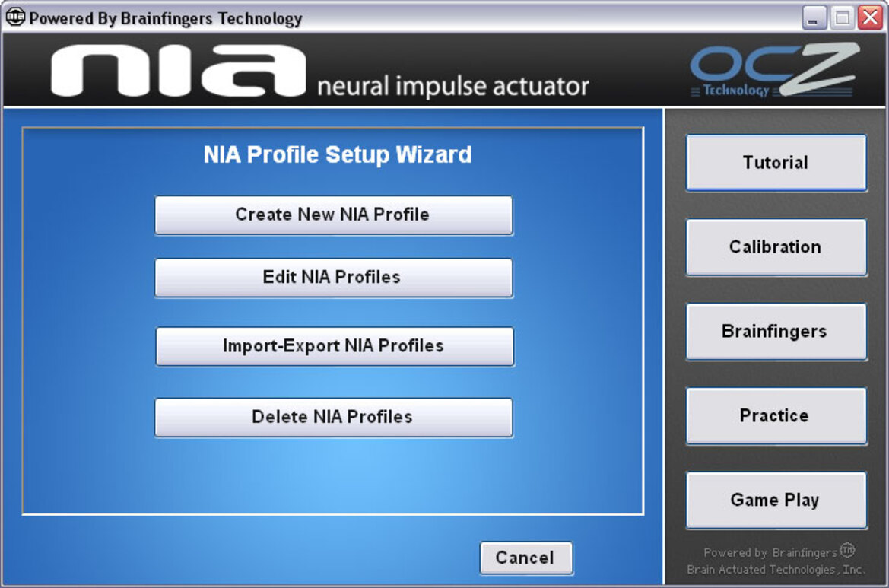This screenshot has width=889, height=588.
Task: Click "Brain Actuated Technologies, Inc." text
Action: 776,569
